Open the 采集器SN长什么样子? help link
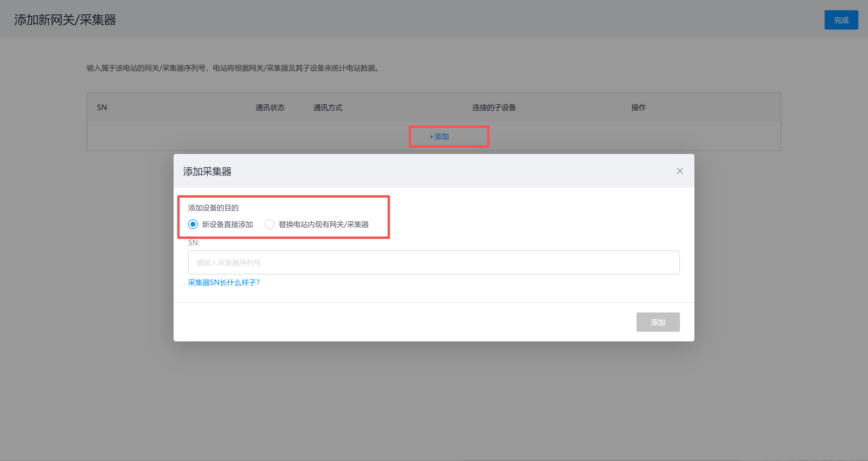The image size is (868, 461). pyautogui.click(x=224, y=282)
